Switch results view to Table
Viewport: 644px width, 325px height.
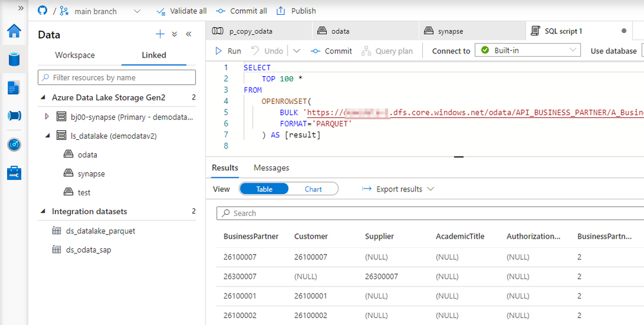point(264,189)
